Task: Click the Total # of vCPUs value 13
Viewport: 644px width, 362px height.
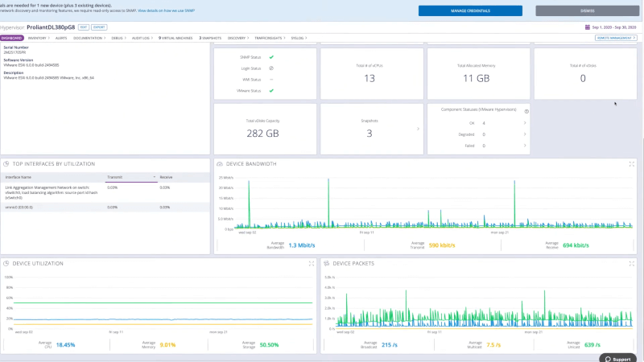Action: click(369, 78)
